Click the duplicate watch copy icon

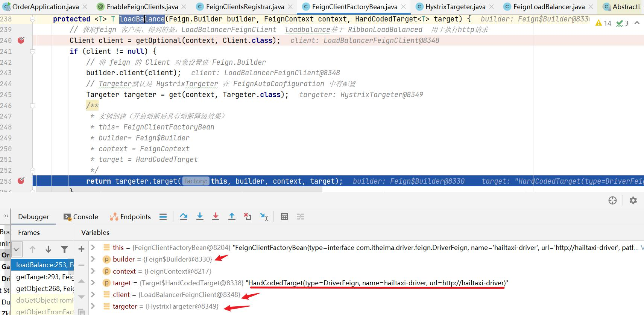81,311
